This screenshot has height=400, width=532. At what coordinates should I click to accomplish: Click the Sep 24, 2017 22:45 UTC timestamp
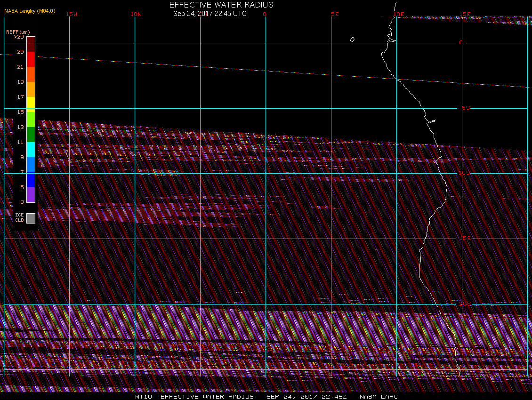(210, 14)
